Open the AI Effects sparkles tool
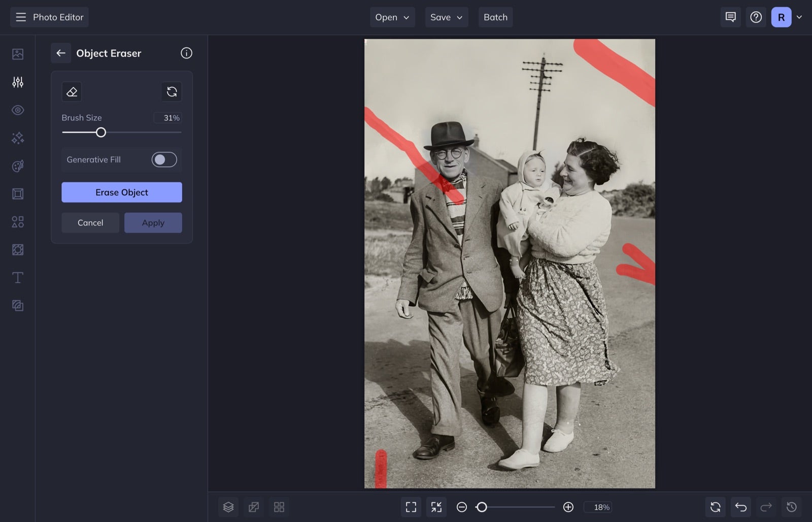This screenshot has width=812, height=522. (x=18, y=138)
